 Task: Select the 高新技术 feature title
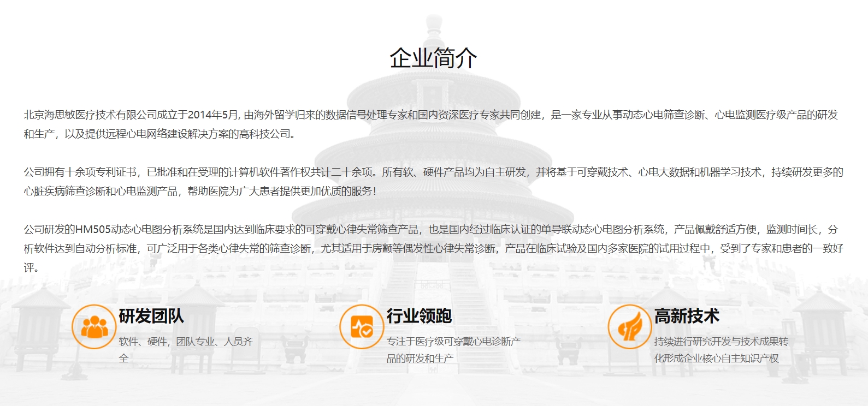(687, 316)
